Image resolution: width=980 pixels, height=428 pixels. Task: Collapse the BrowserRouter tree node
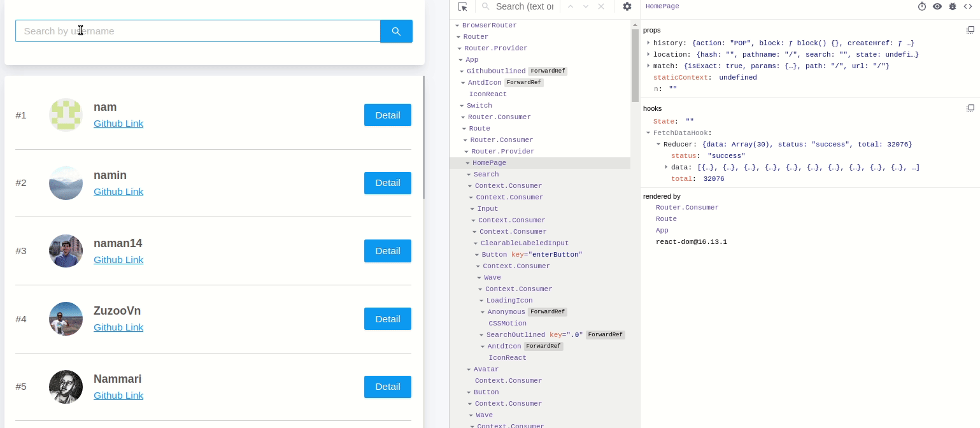pos(457,25)
